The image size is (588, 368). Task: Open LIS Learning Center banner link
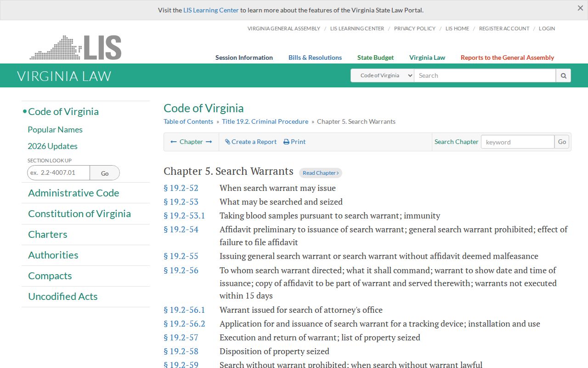211,10
